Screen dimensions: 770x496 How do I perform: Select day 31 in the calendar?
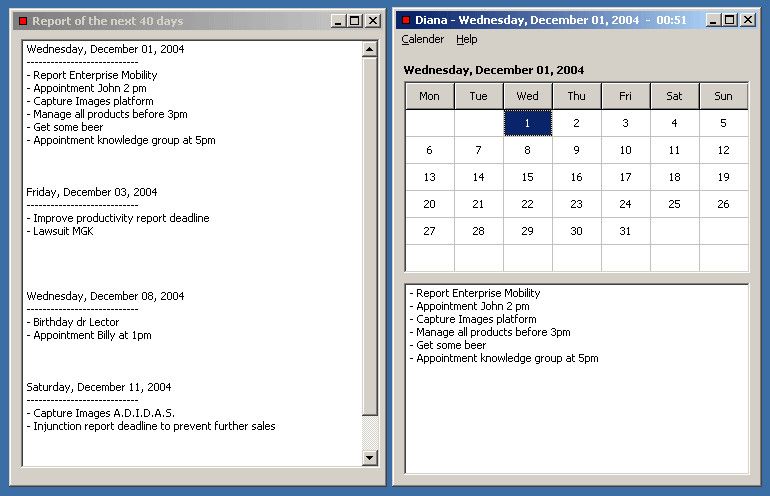click(626, 231)
